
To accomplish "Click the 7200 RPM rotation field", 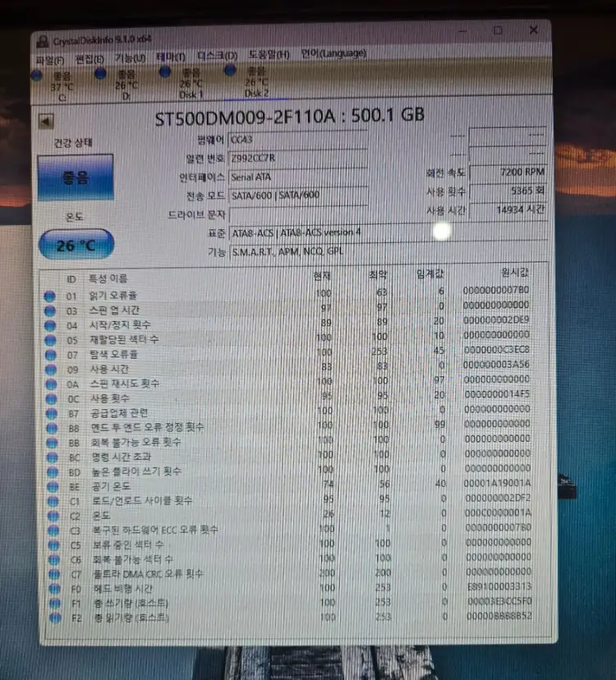I will pos(507,172).
